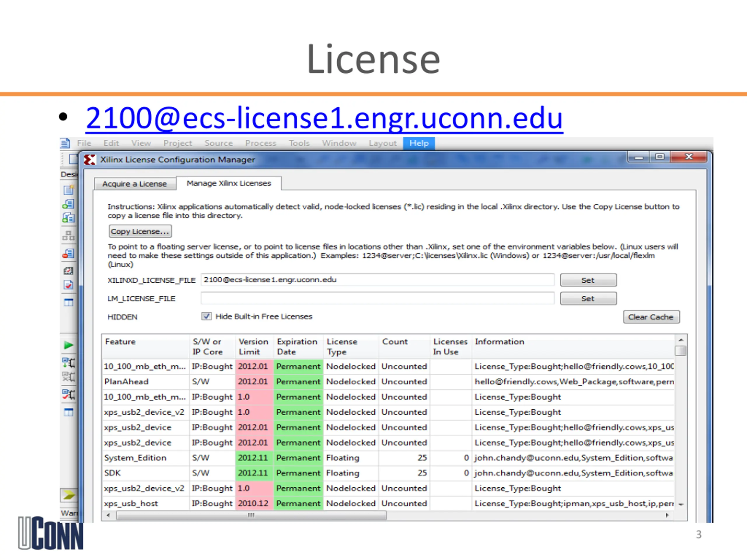The height and width of the screenshot is (560, 747).
Task: Click the Design Summary gauge icon
Action: tap(69, 270)
